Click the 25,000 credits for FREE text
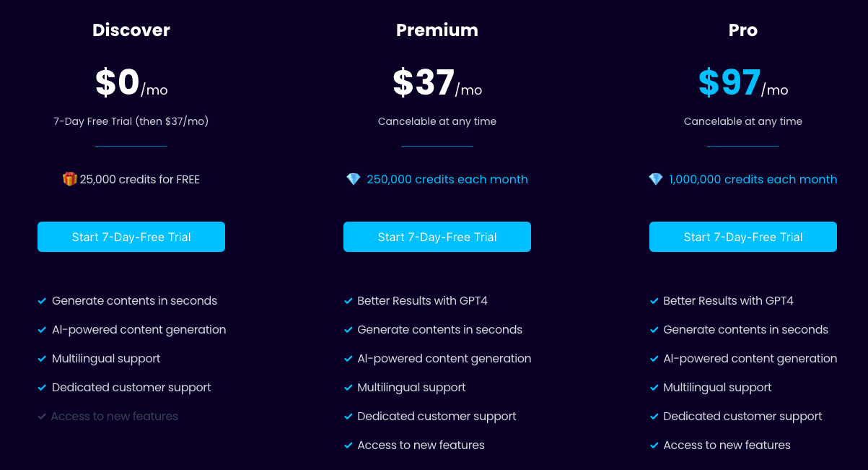The height and width of the screenshot is (470, 868). pos(140,179)
